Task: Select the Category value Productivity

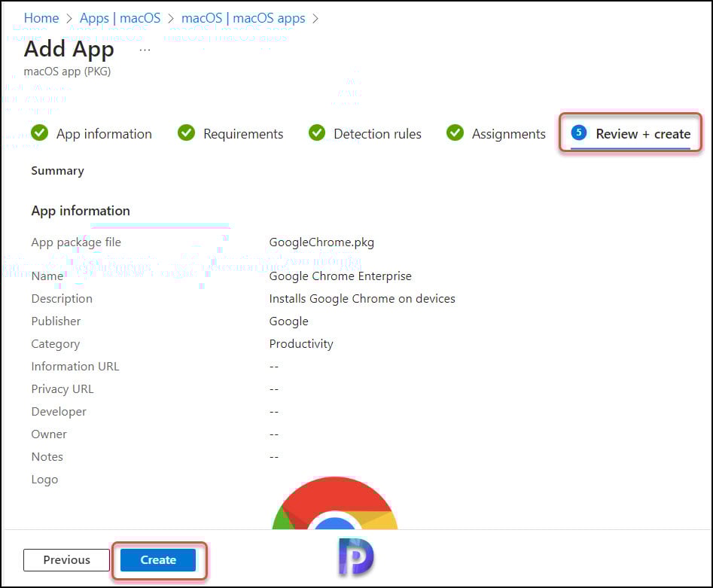Action: (x=301, y=344)
